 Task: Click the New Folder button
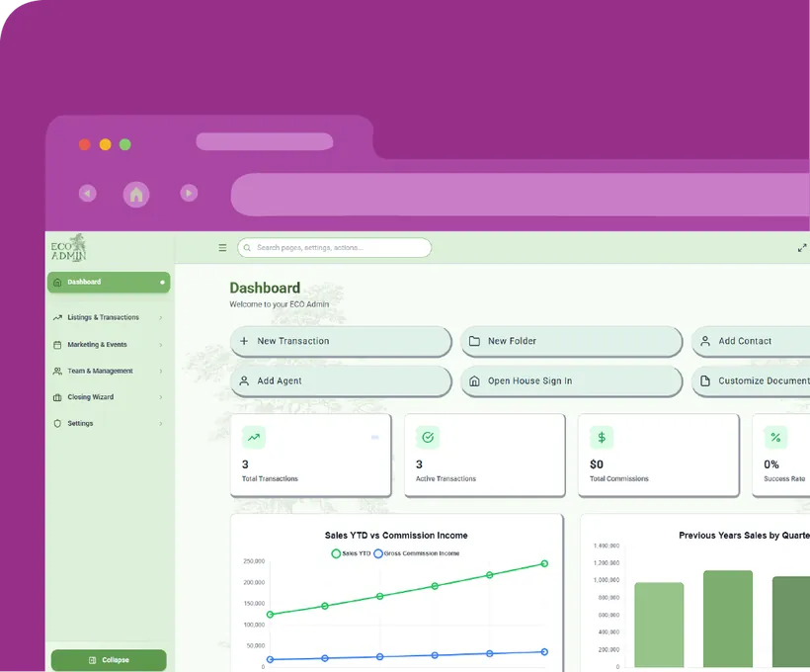[571, 341]
